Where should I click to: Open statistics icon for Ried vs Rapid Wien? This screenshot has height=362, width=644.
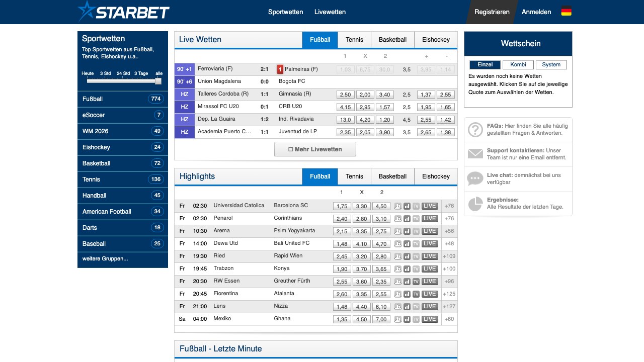[407, 256]
